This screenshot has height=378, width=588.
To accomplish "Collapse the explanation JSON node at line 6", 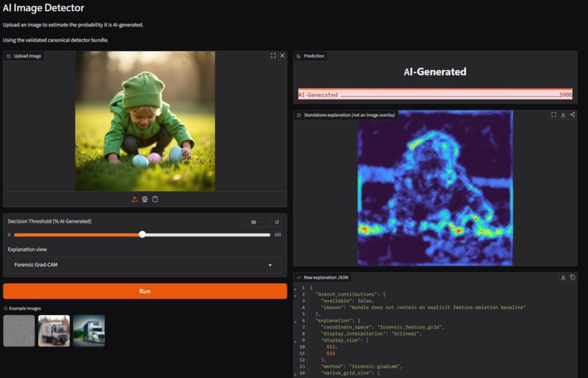I will [295, 321].
